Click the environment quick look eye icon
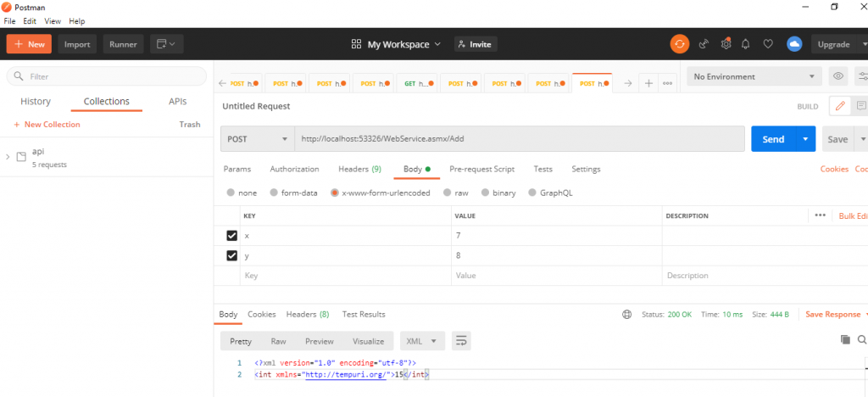 pos(838,77)
